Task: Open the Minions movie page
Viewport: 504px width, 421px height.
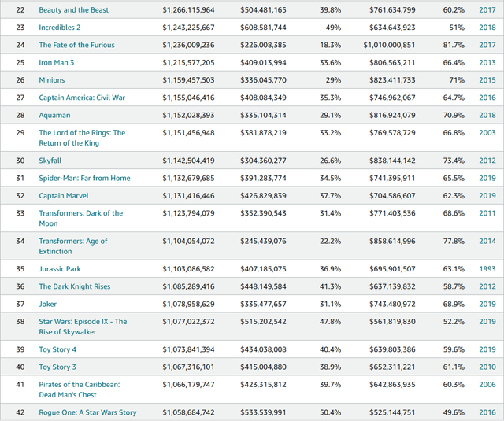Action: 52,80
